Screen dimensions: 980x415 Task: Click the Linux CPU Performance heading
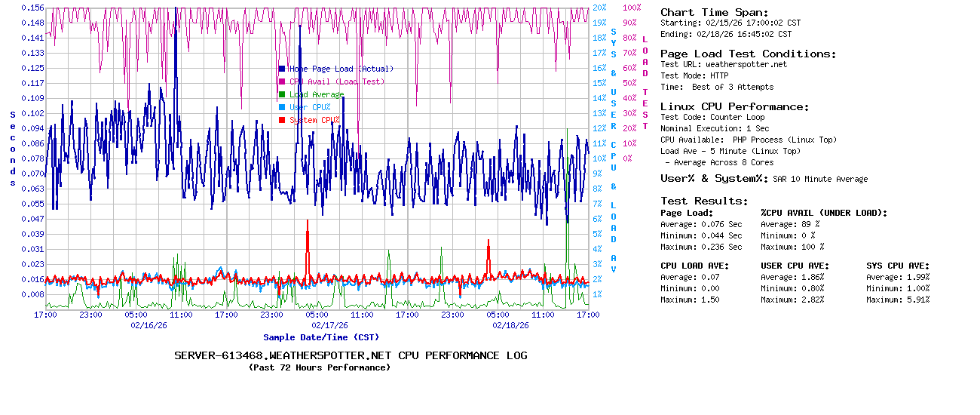coord(734,106)
